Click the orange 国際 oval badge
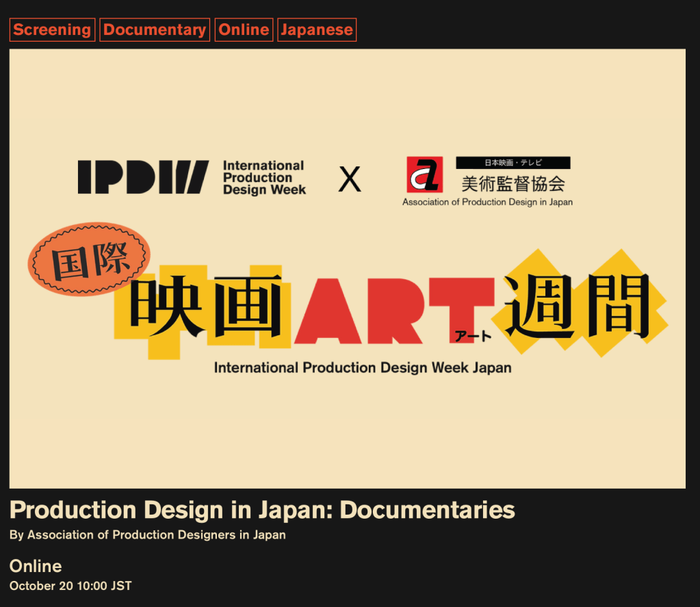The width and height of the screenshot is (700, 607). 89,259
